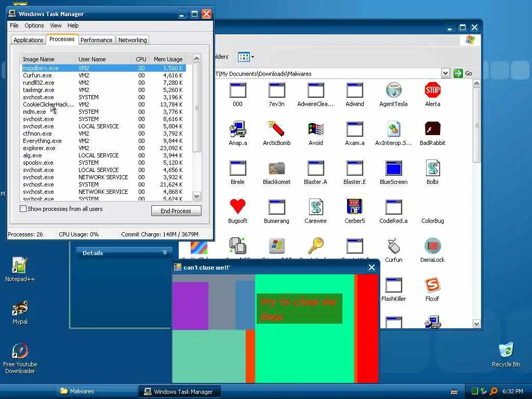
Task: Click the Adwind file icon
Action: [x=354, y=90]
